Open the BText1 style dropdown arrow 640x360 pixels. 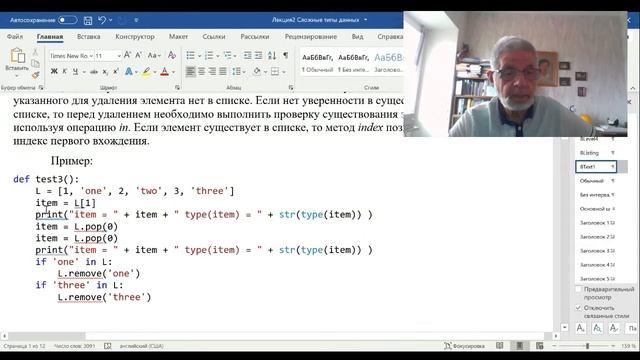[x=613, y=167]
